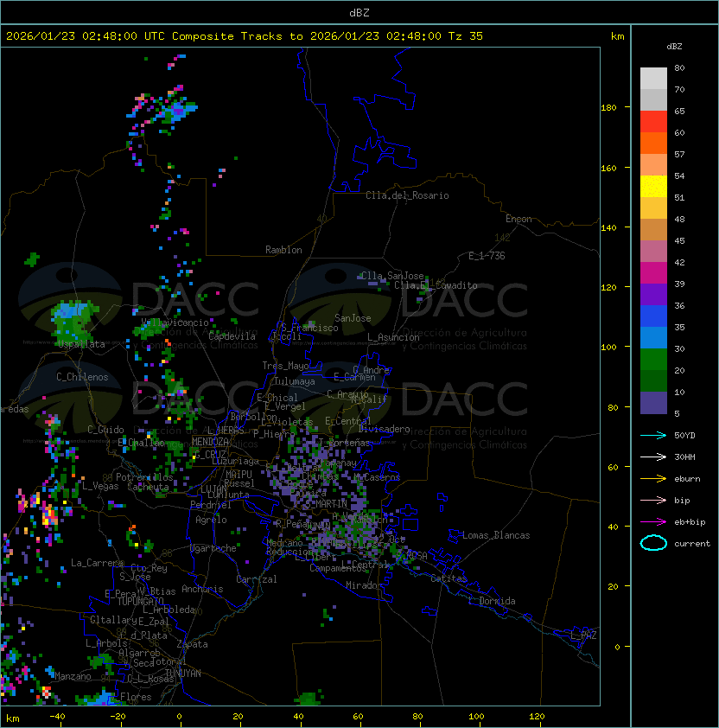This screenshot has height=728, width=719.
Task: Select the magenta 39 dBZ color swatch
Action: (653, 273)
